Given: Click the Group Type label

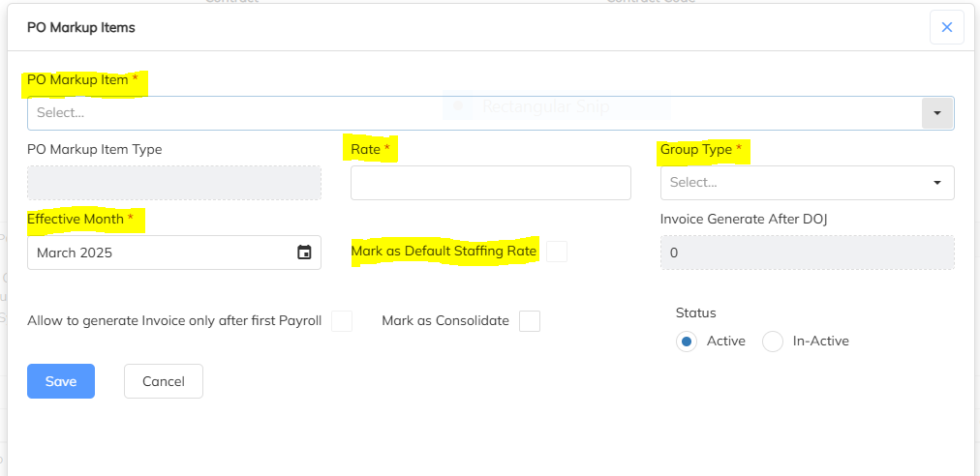Looking at the screenshot, I should [x=700, y=149].
